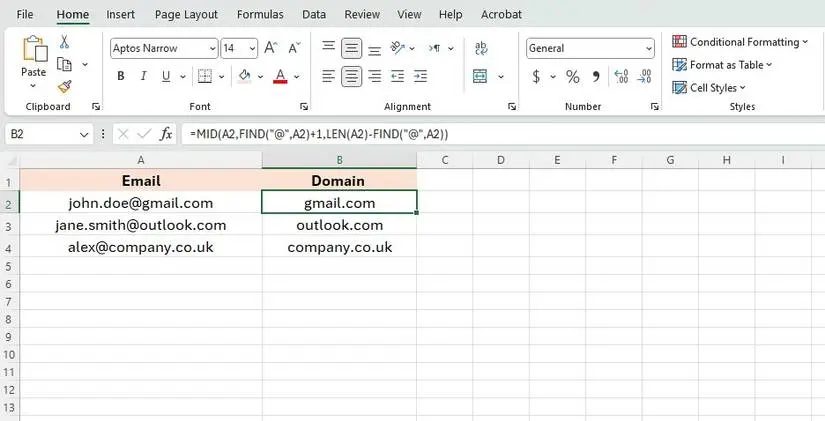This screenshot has width=825, height=421.
Task: Cancel formula entry with X icon
Action: (x=123, y=134)
